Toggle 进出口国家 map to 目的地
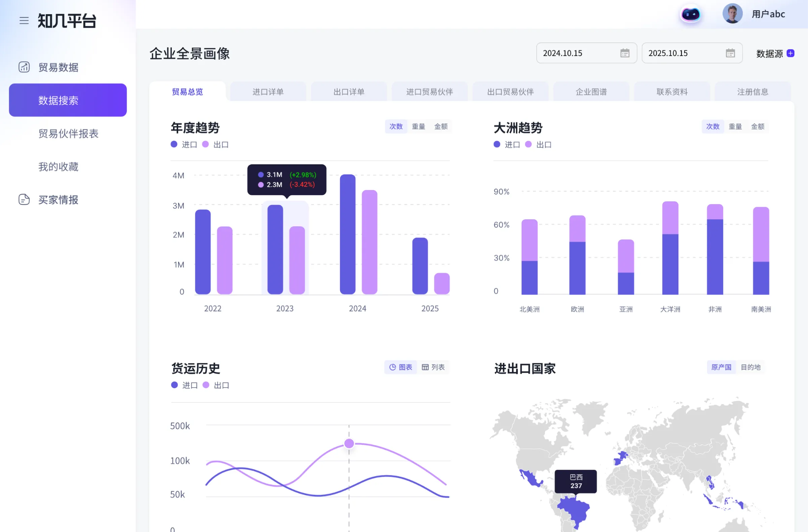This screenshot has height=532, width=808. [750, 367]
